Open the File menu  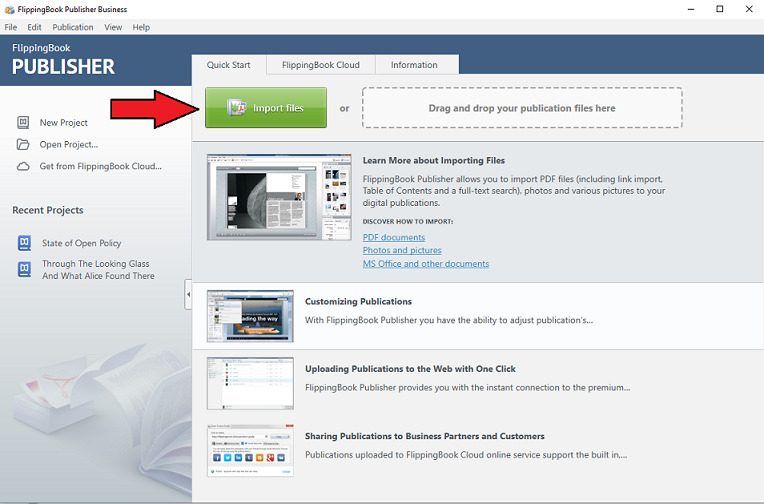click(x=11, y=27)
